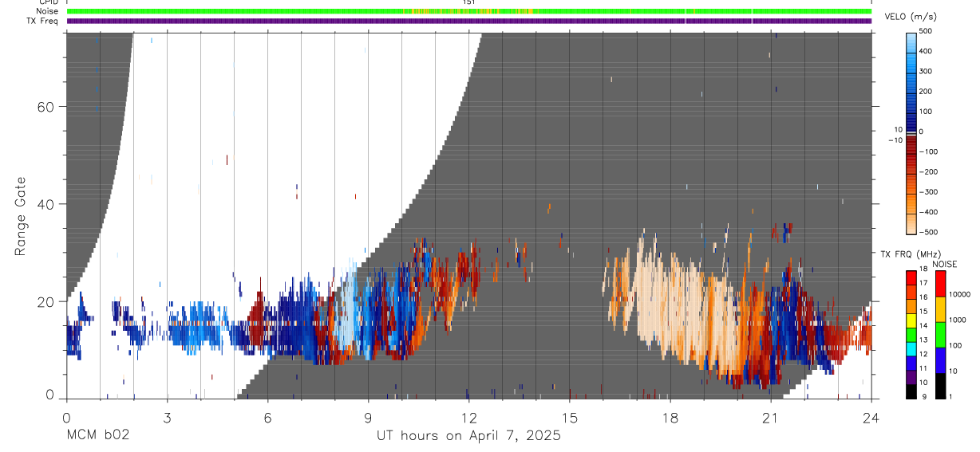This screenshot has height=452, width=980.
Task: Click the MCM b02 radar label
Action: click(98, 435)
